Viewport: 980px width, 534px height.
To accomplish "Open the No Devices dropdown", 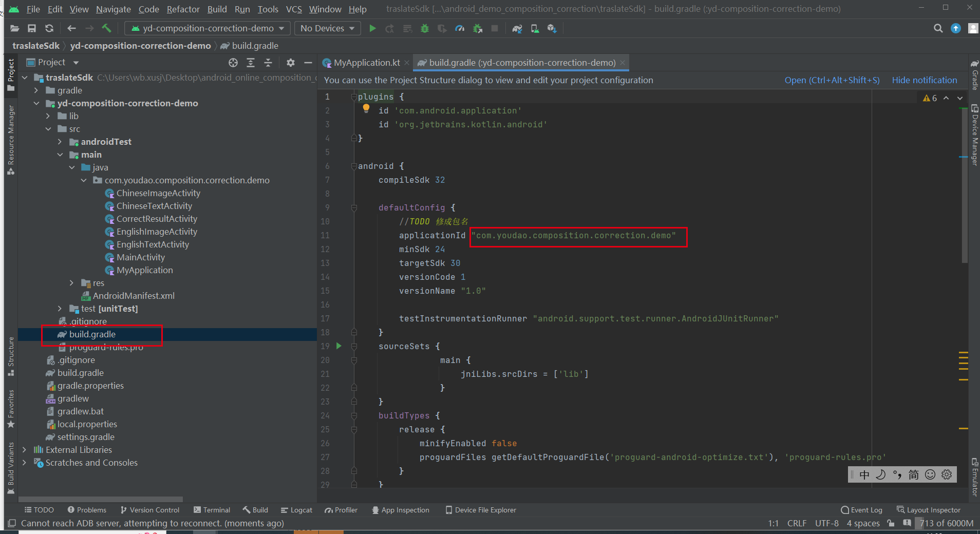I will point(327,29).
